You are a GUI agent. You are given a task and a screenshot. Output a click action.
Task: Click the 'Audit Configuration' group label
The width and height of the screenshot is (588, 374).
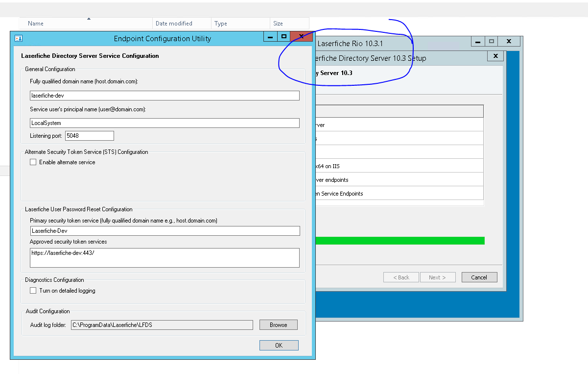[x=47, y=311]
